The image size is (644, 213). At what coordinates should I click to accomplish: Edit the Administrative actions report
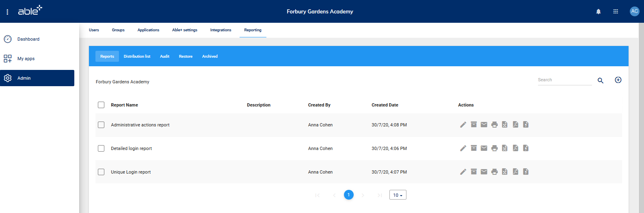[x=463, y=125]
